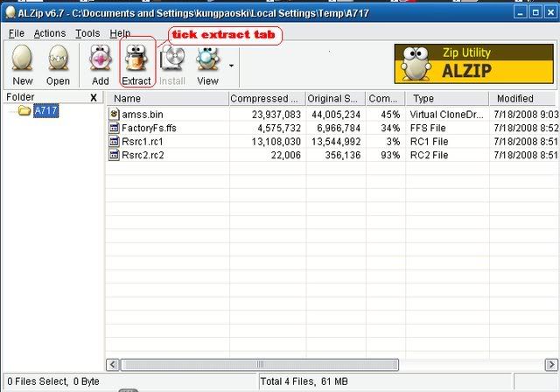Select file name FactoryFs.ffs

tap(149, 128)
